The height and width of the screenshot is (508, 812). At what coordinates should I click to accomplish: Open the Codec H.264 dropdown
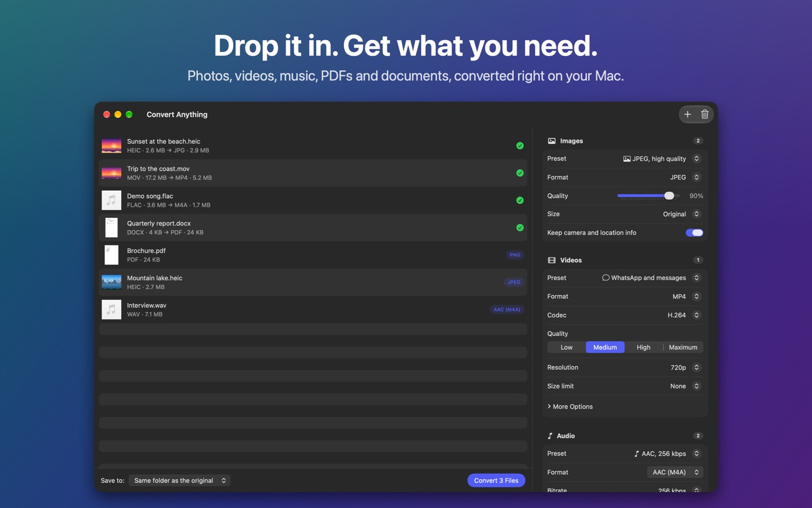click(x=684, y=315)
